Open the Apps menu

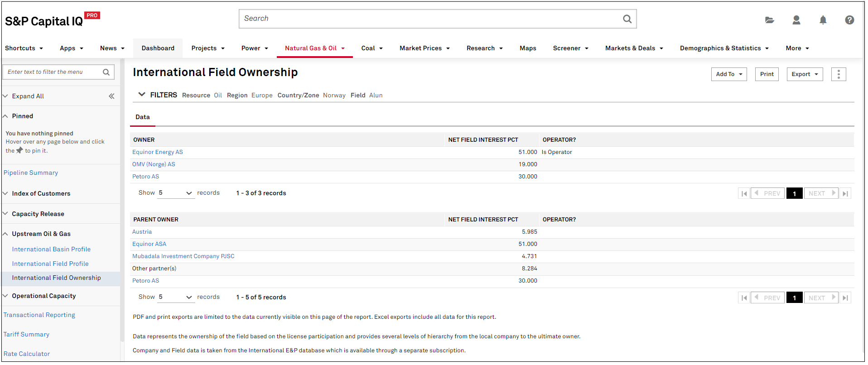[x=72, y=48]
